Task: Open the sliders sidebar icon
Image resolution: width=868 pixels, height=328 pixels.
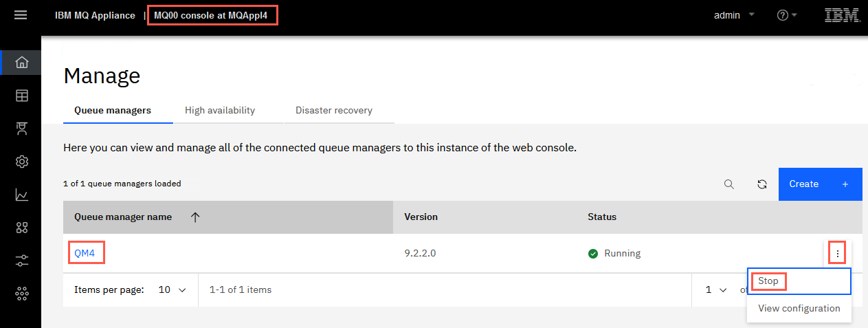Action: [22, 261]
